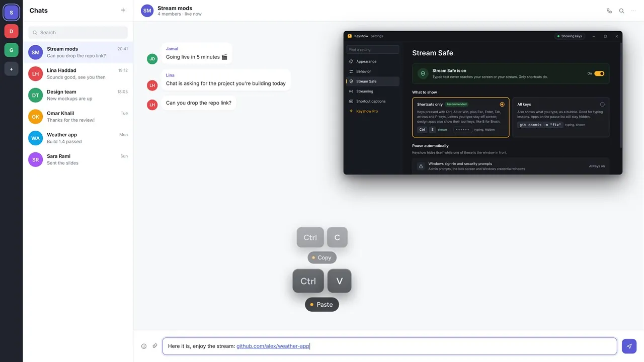The image size is (644, 362).
Task: Click the Keyshow app logo in its title bar
Action: tap(350, 36)
